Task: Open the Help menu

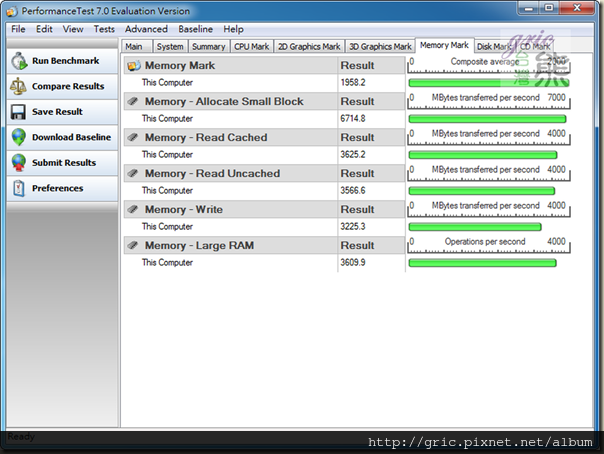Action: tap(233, 29)
